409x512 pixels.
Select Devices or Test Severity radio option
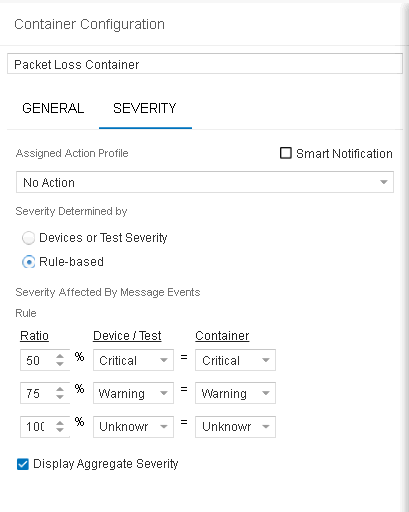(28, 238)
